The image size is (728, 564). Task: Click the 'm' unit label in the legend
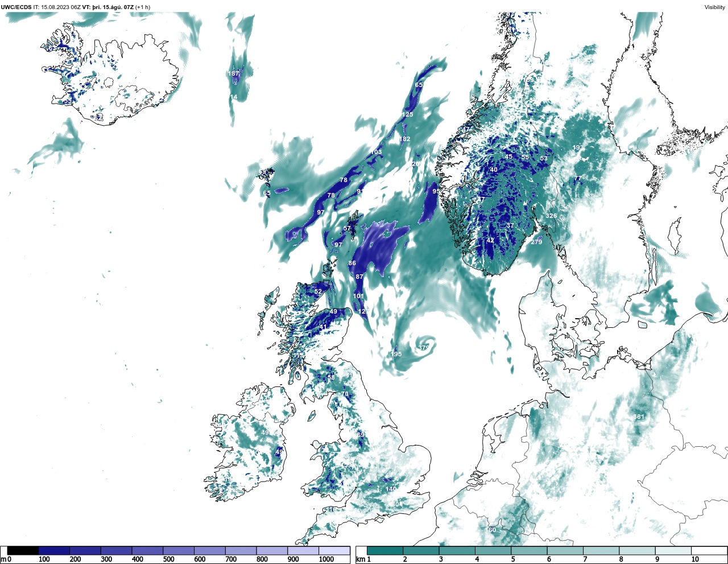tap(3, 559)
